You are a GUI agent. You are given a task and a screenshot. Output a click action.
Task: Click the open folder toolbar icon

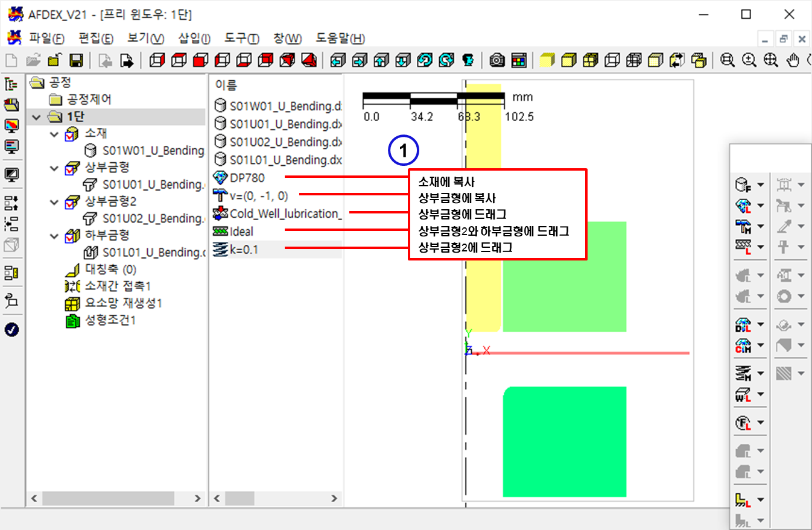tap(33, 60)
